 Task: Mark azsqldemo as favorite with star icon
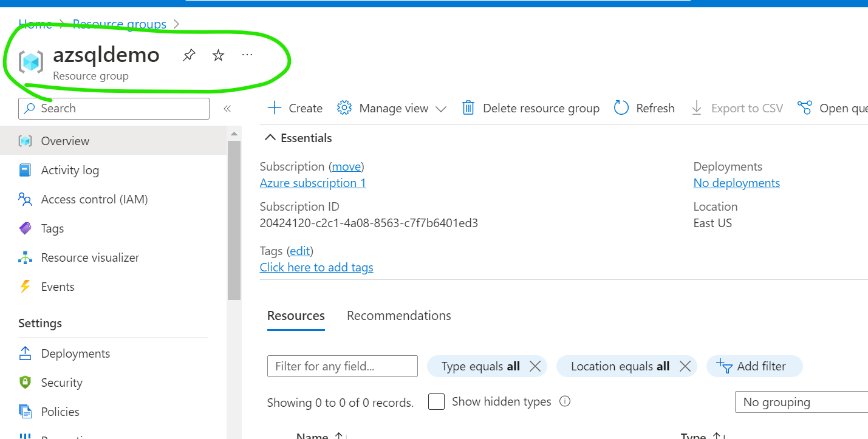[x=218, y=56]
